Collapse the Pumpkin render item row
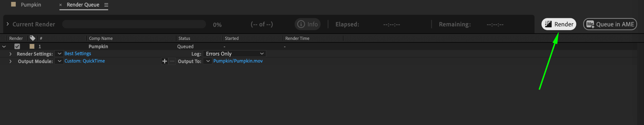Screen dimensions: 644x125 (4, 46)
